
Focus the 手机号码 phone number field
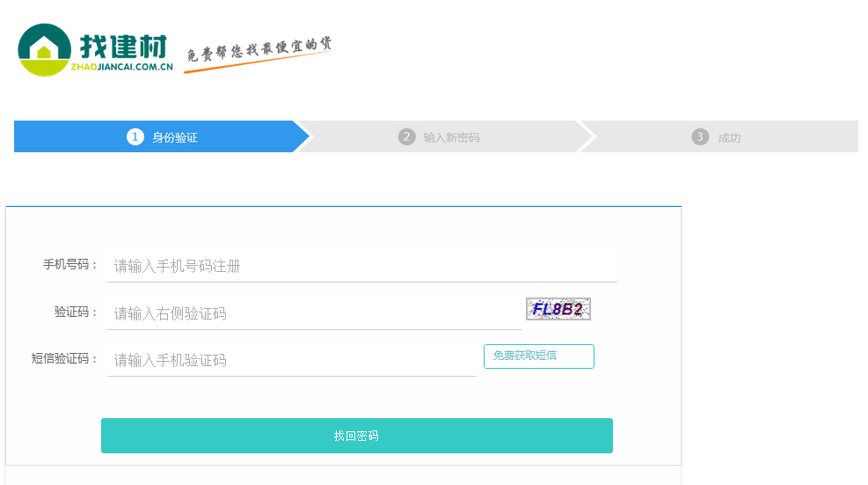tap(362, 266)
